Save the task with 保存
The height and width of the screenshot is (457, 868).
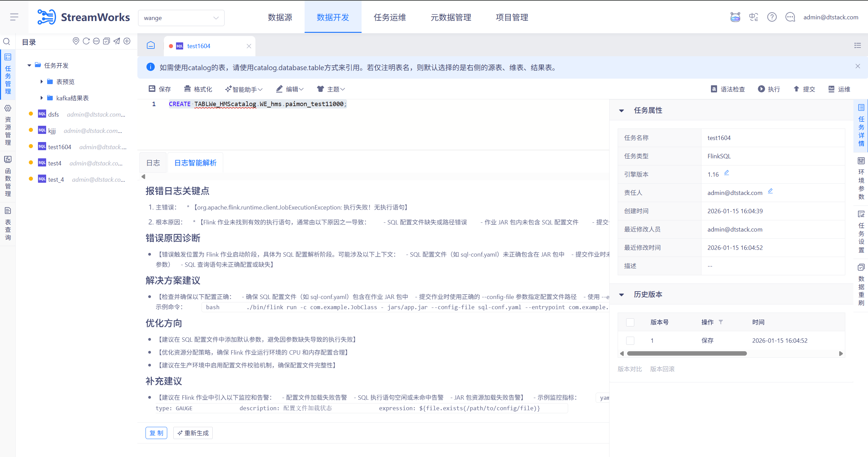160,89
